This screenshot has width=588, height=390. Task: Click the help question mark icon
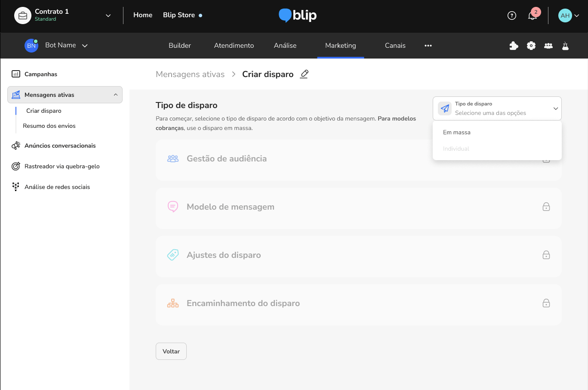(512, 15)
